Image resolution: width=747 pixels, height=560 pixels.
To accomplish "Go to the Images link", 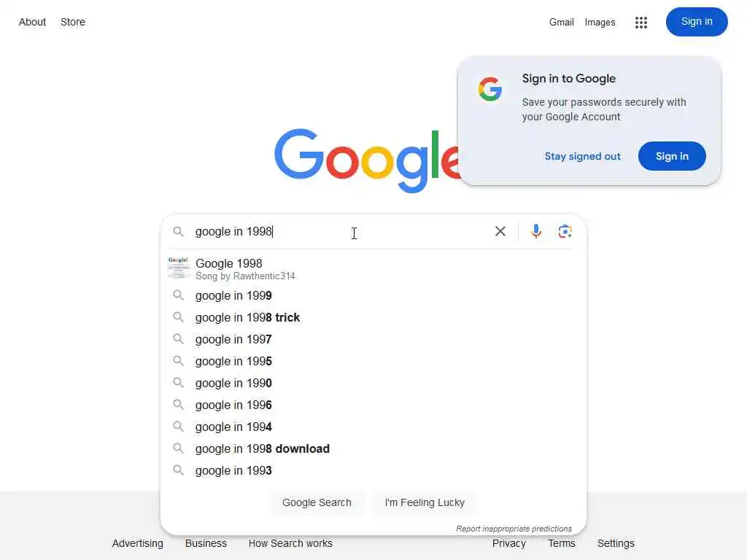I will [x=600, y=23].
